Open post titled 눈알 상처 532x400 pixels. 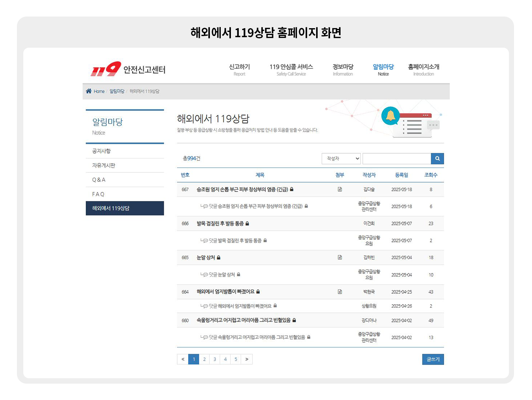click(x=206, y=258)
